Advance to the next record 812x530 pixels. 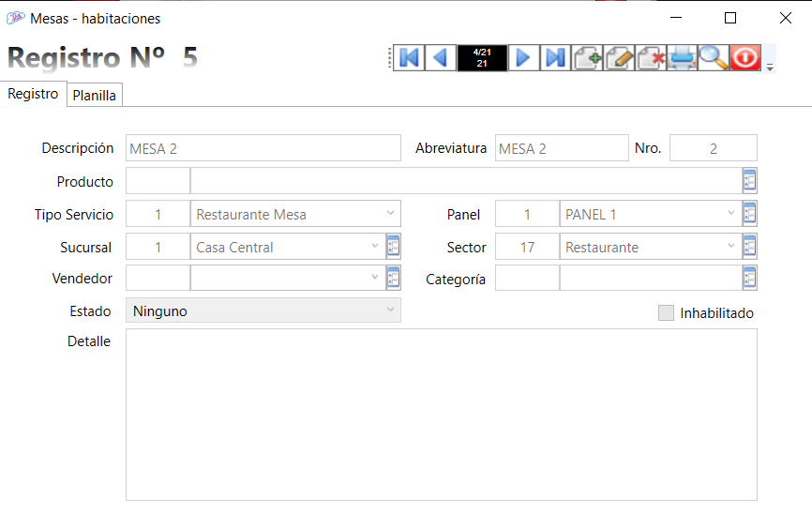click(x=523, y=58)
